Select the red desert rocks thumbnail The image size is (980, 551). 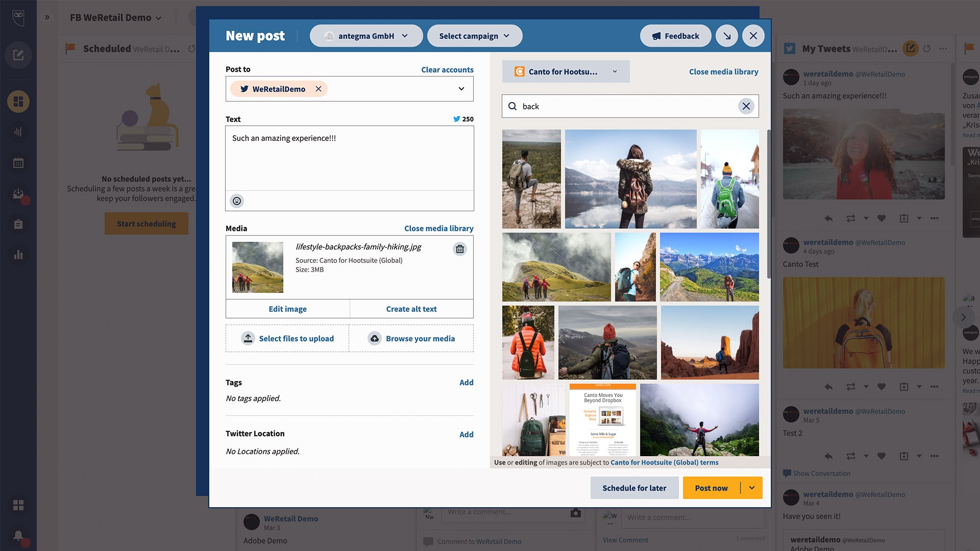pyautogui.click(x=710, y=342)
